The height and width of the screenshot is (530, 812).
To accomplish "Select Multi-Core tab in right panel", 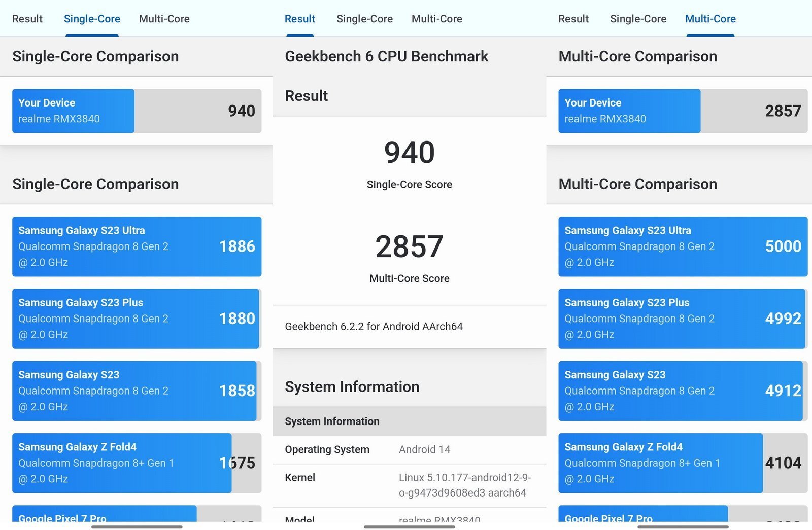I will 710,19.
